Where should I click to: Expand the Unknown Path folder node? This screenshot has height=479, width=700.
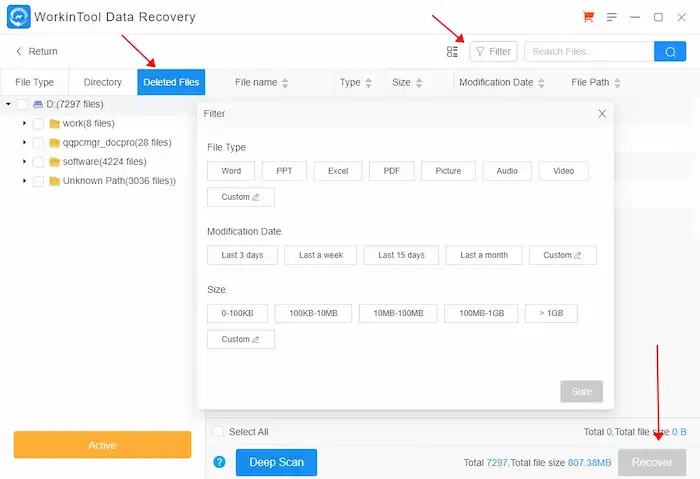tap(25, 181)
